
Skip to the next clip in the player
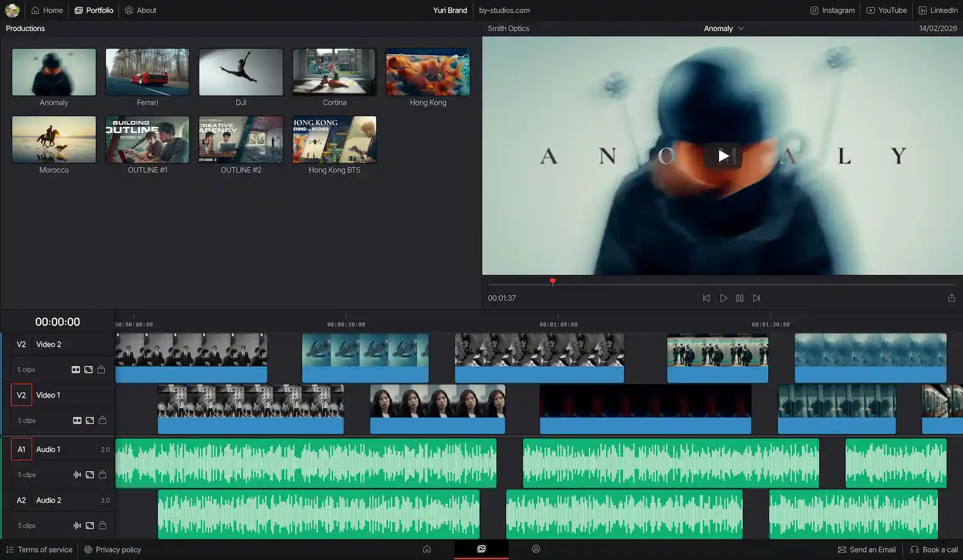point(756,298)
